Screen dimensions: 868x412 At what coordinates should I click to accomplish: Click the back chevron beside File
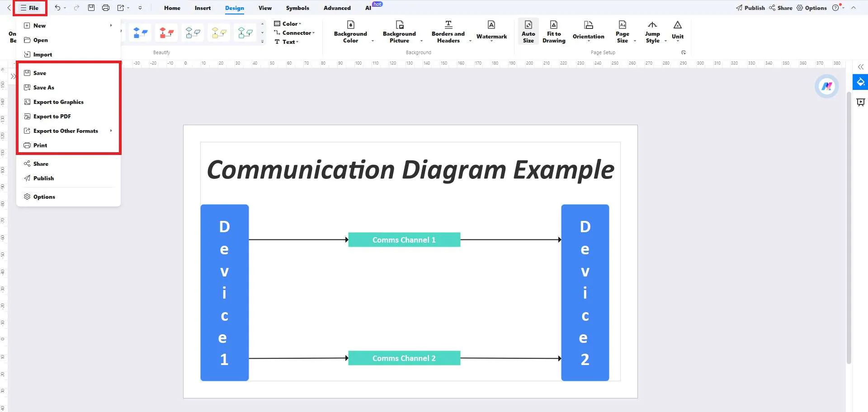9,8
